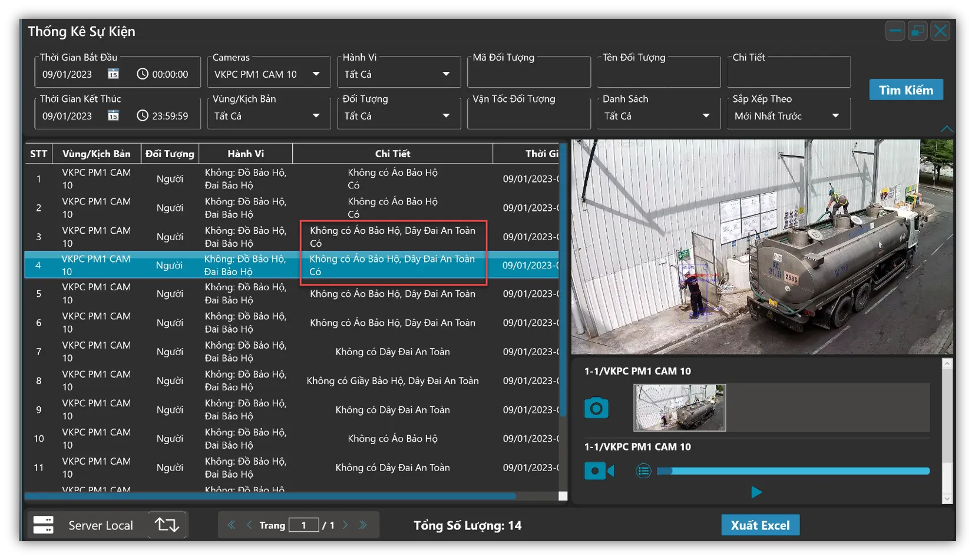975x560 pixels.
Task: Click the Xuất Excel export button
Action: 760,525
